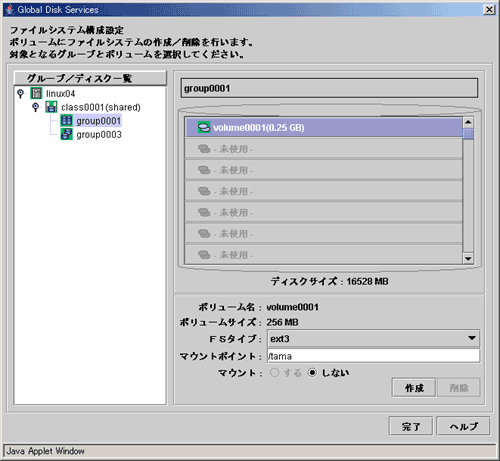This screenshot has width=500, height=461.
Task: Collapse the linux04 tree node
Action: [20, 93]
